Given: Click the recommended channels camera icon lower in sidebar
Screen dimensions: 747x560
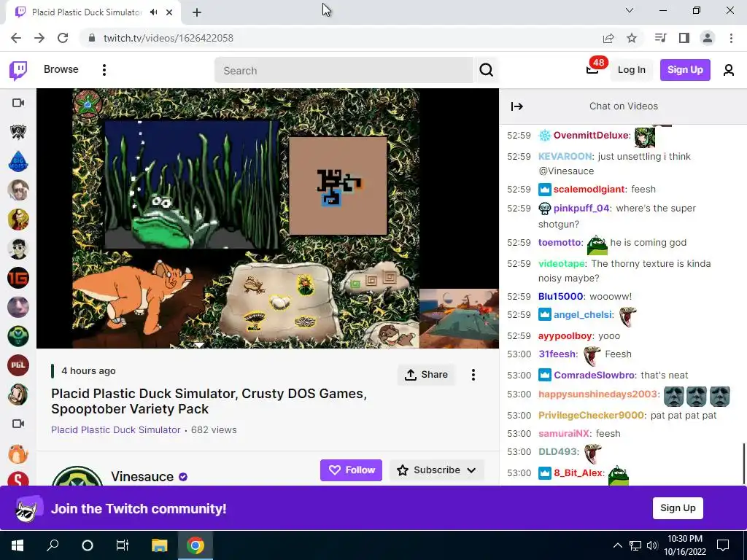Looking at the screenshot, I should [x=18, y=424].
